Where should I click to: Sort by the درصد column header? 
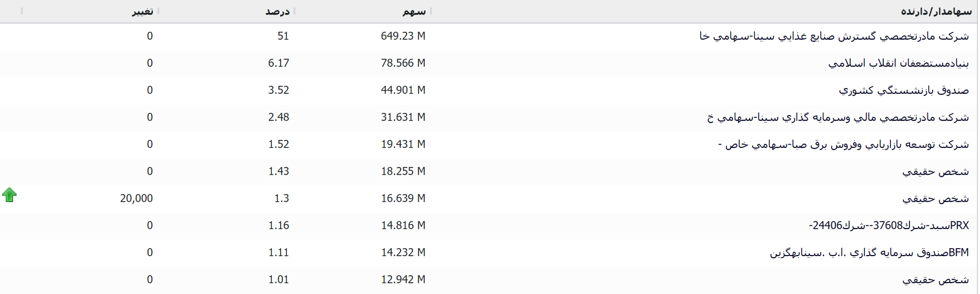point(278,11)
